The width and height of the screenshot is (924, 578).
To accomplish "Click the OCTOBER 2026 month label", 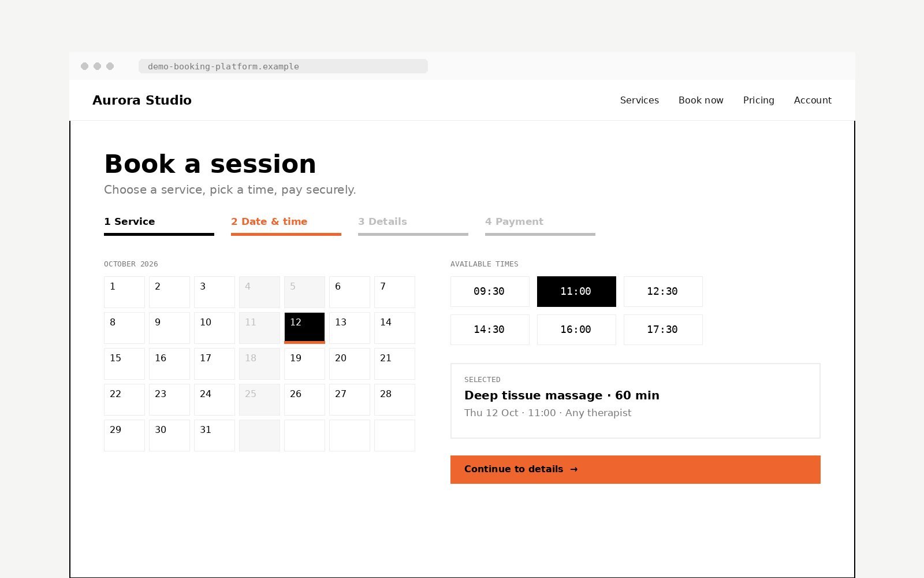I will click(131, 264).
